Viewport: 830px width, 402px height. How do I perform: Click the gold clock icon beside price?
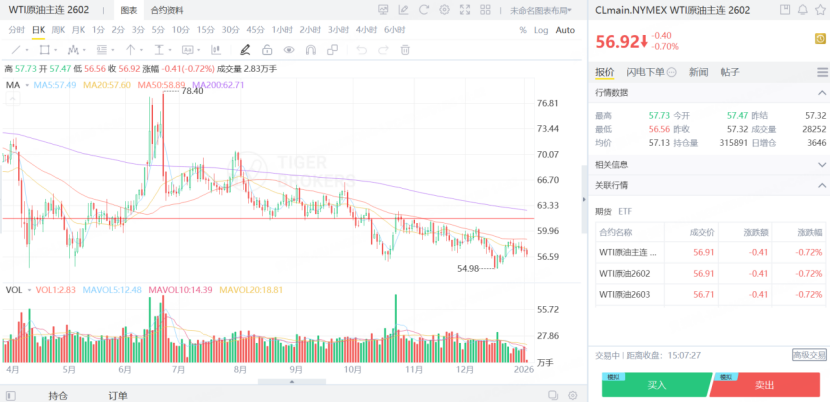[x=820, y=39]
